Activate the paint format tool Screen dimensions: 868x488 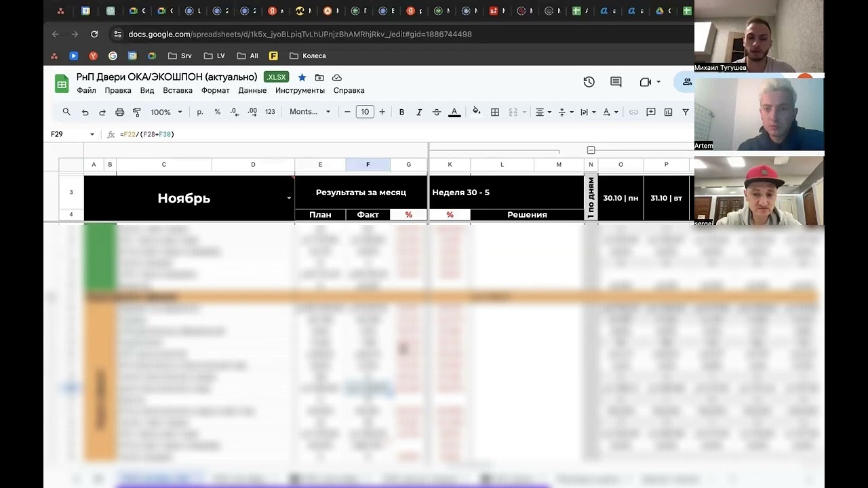click(x=137, y=112)
